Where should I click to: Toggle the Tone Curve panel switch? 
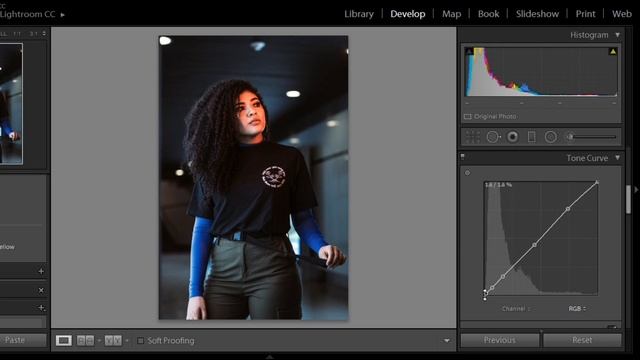[462, 156]
